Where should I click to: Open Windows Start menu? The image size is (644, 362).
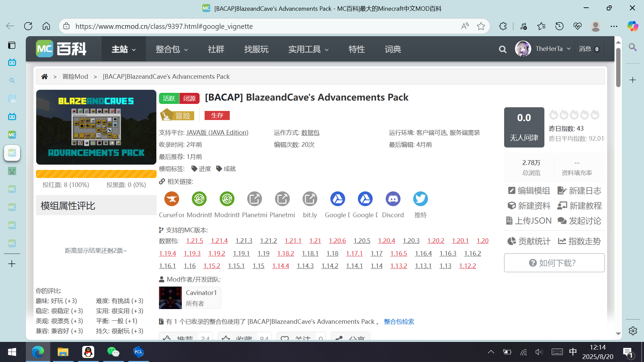click(12, 352)
